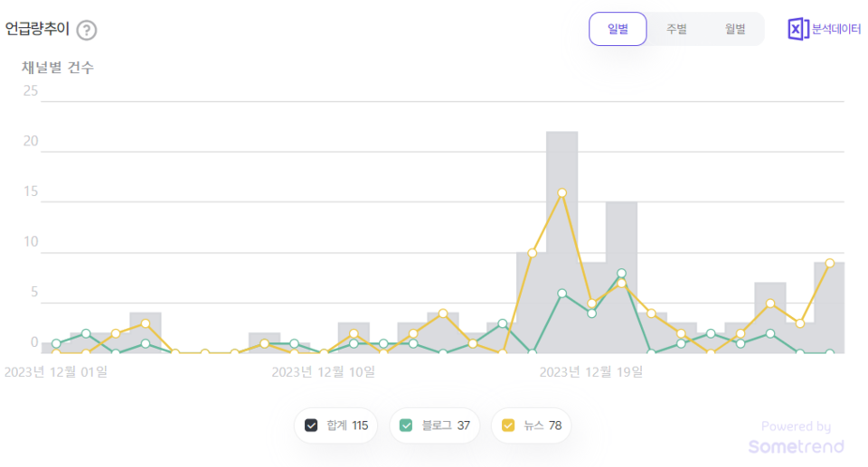The width and height of the screenshot is (868, 467).
Task: Click the 언급량추이 chart title
Action: point(37,29)
